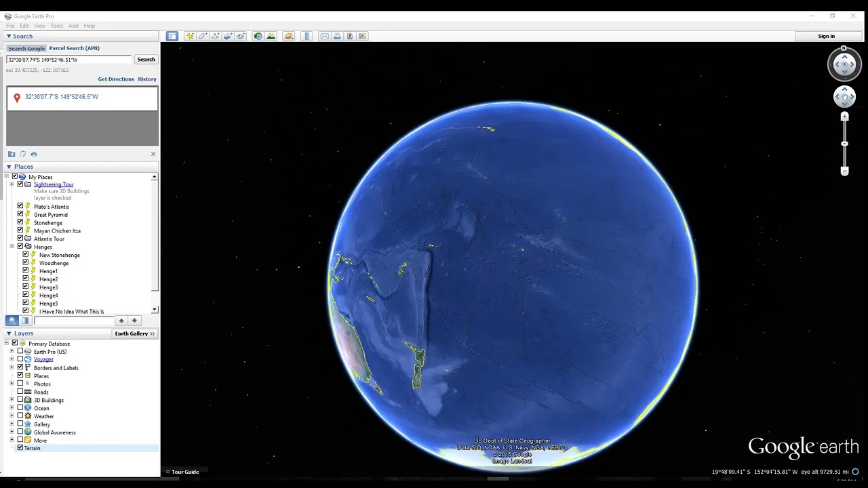Clear search results with the X icon
868x488 pixels.
coord(153,154)
